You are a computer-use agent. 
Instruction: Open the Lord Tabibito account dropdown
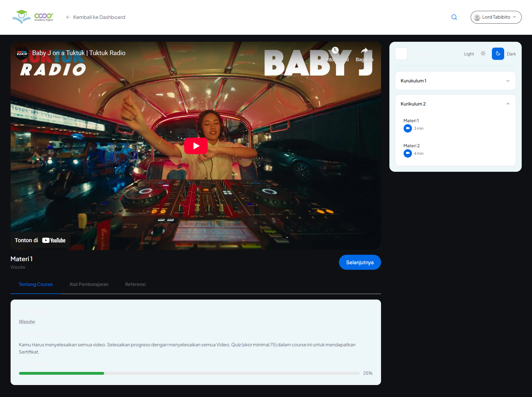coord(496,17)
